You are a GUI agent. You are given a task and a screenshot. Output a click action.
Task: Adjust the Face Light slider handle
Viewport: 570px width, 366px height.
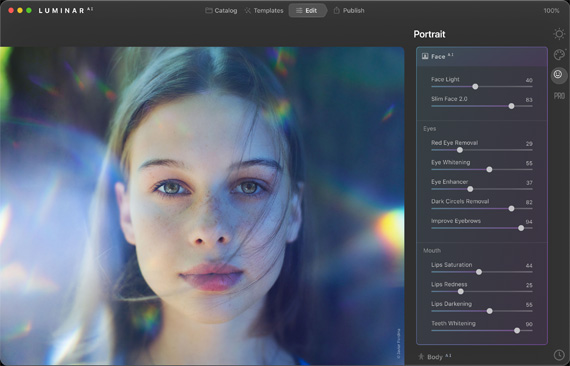tap(475, 87)
